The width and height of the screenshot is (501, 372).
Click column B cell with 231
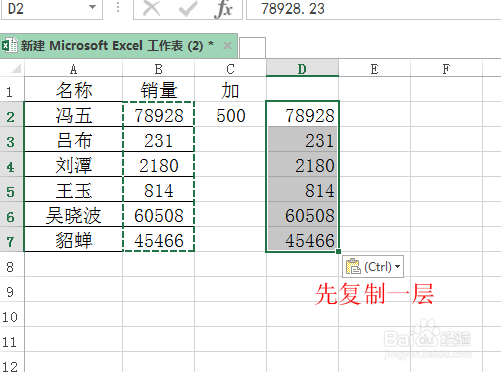click(x=159, y=139)
